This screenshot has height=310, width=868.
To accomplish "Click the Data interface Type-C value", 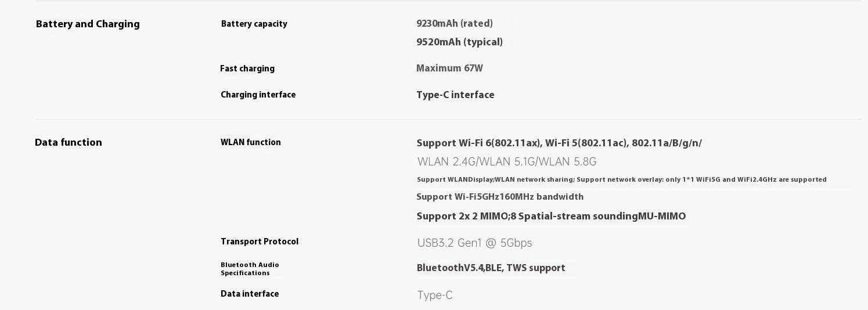I will click(x=434, y=295).
